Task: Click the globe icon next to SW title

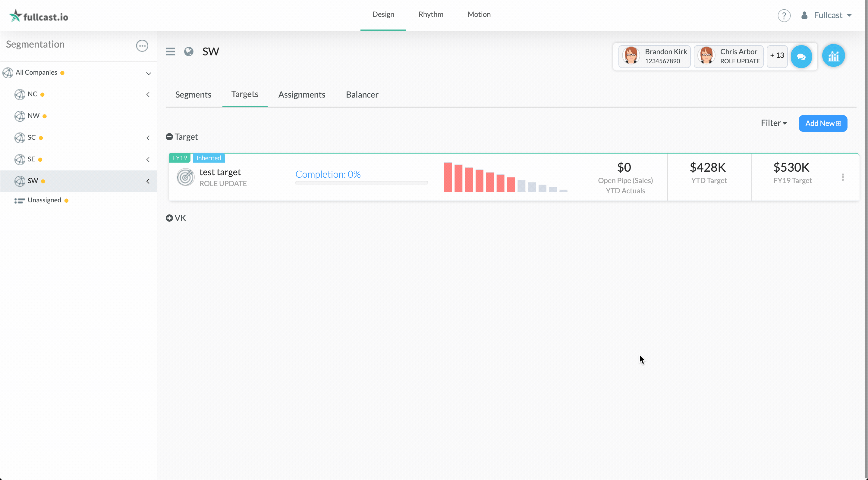Action: tap(189, 51)
